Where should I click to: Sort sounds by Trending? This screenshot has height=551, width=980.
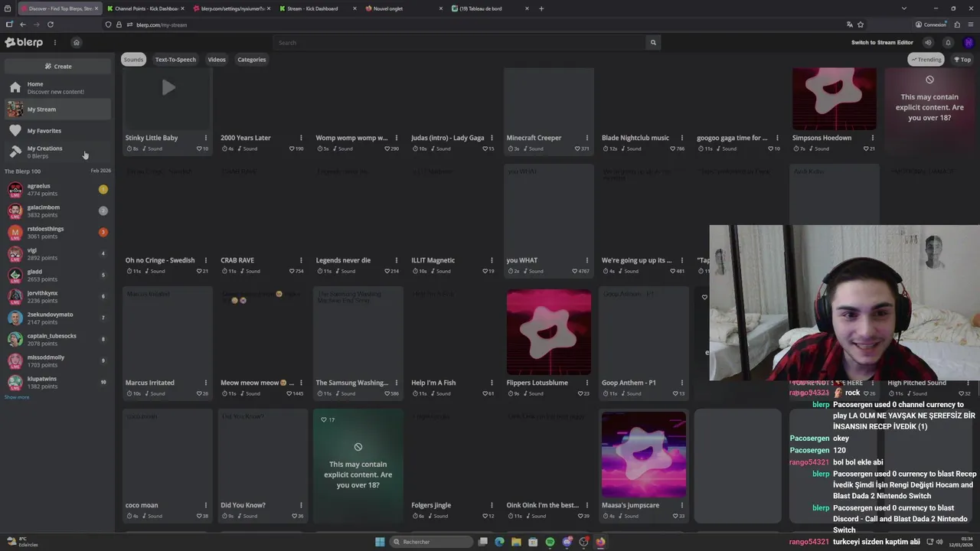(926, 60)
